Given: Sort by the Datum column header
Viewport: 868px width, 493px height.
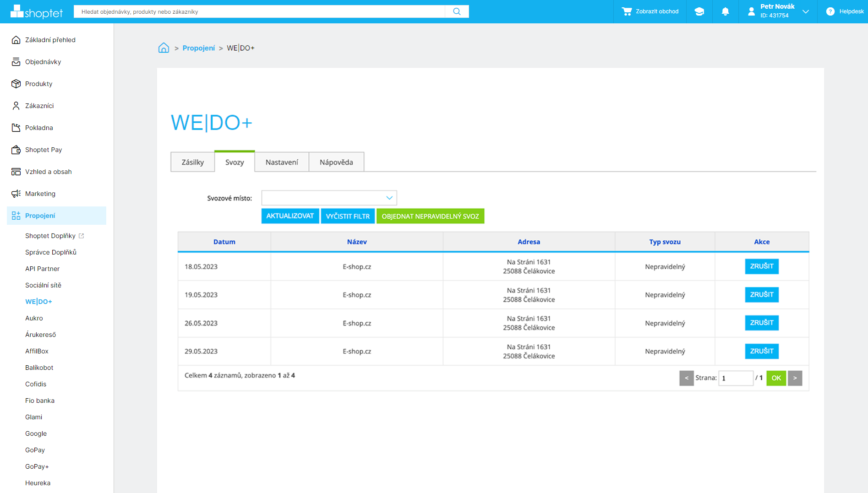Looking at the screenshot, I should pyautogui.click(x=224, y=242).
